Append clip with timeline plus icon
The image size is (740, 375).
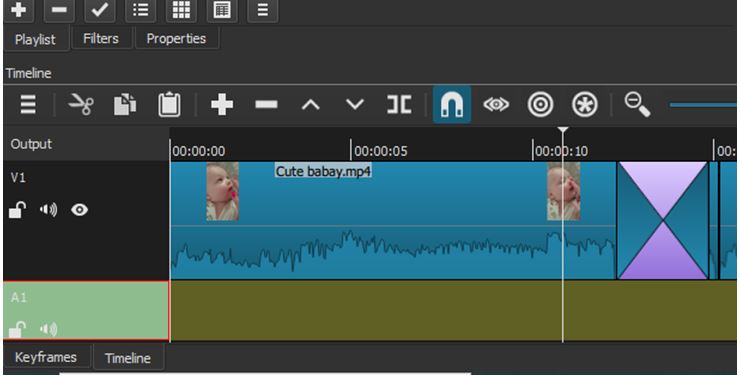222,104
